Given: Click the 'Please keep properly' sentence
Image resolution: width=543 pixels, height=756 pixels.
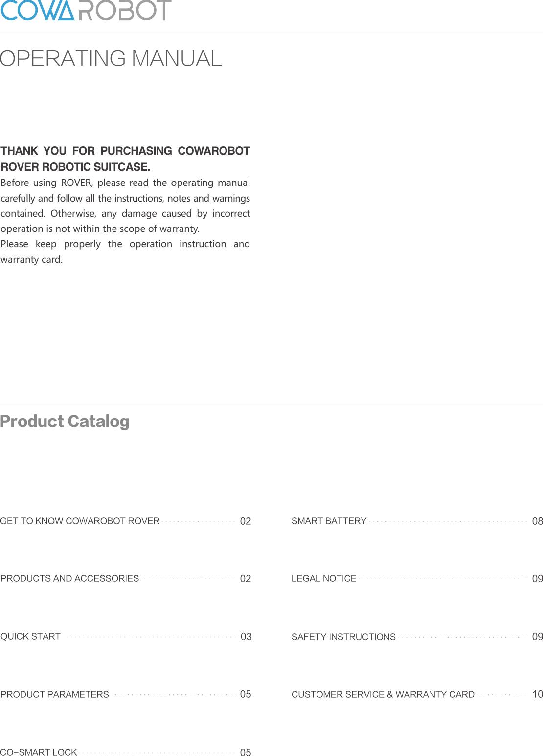Looking at the screenshot, I should click(125, 252).
